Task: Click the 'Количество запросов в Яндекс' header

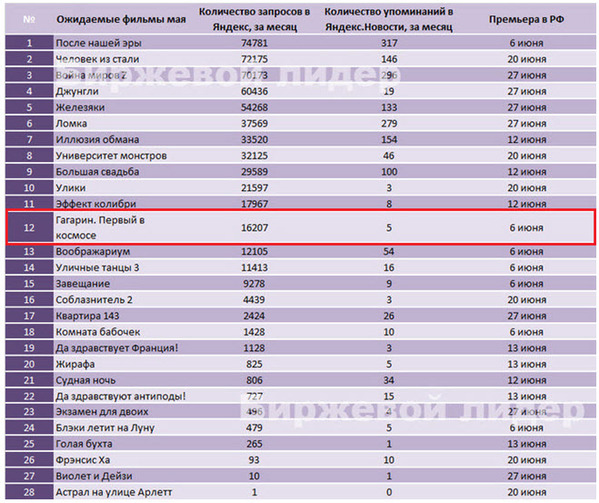Action: click(x=254, y=19)
